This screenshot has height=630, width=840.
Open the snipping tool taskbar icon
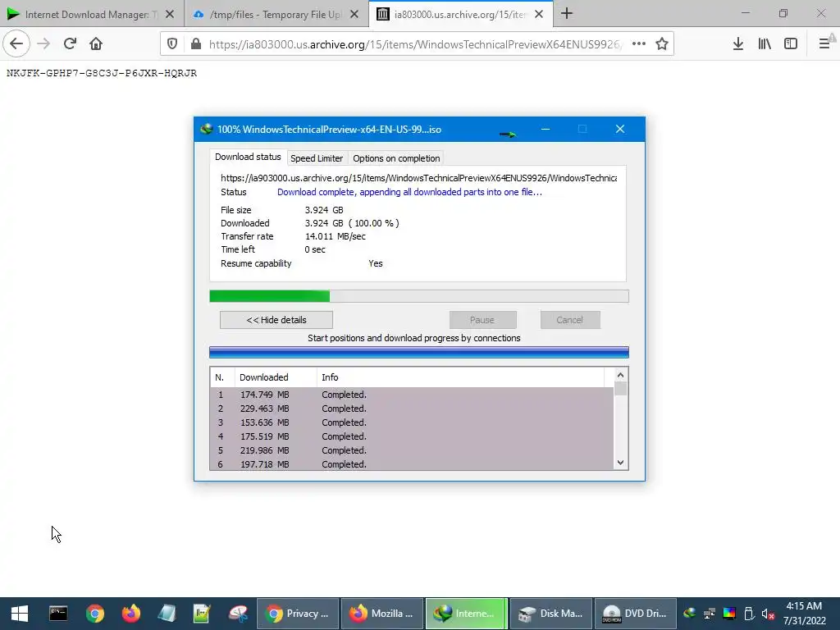coord(238,614)
